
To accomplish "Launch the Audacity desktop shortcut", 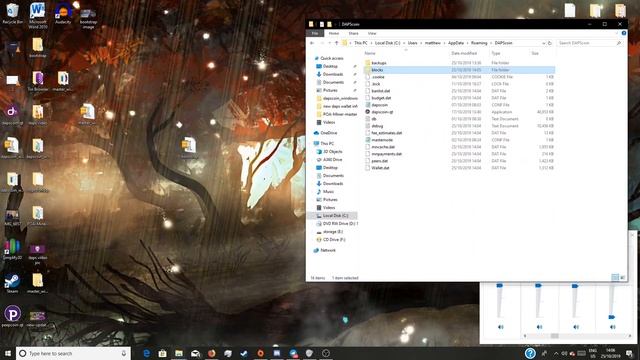I will [63, 13].
